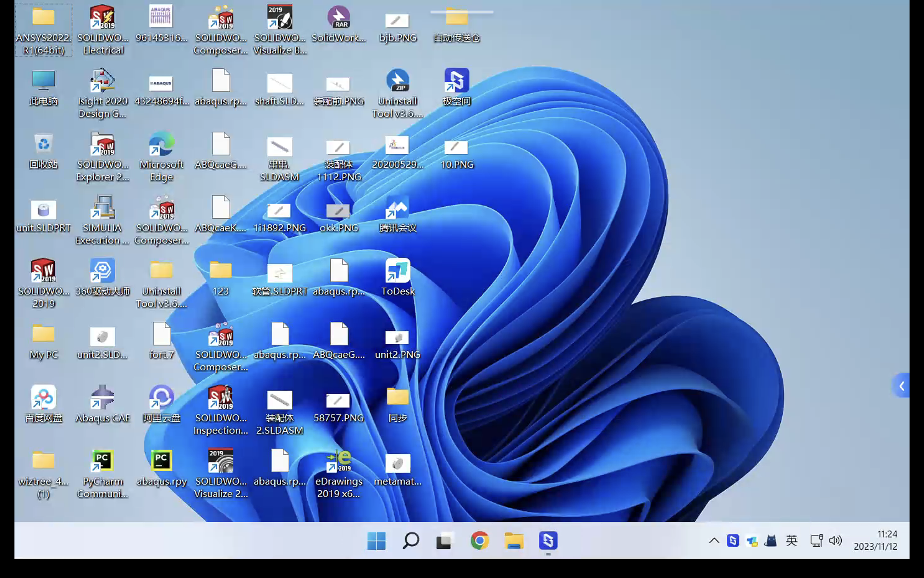Launch 百度网盘 shortcut
Screen dimensions: 924x578
(43, 404)
